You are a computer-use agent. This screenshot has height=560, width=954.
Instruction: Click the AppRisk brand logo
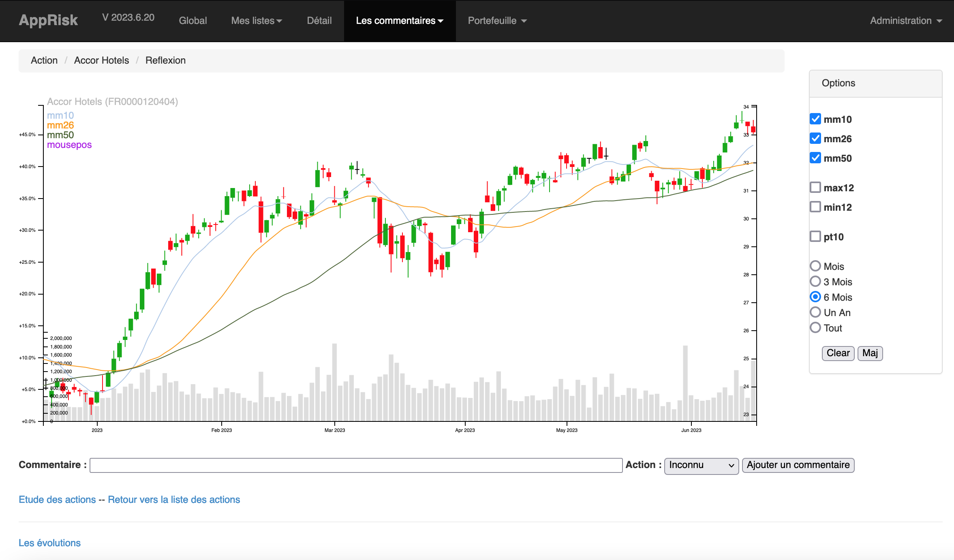tap(48, 20)
